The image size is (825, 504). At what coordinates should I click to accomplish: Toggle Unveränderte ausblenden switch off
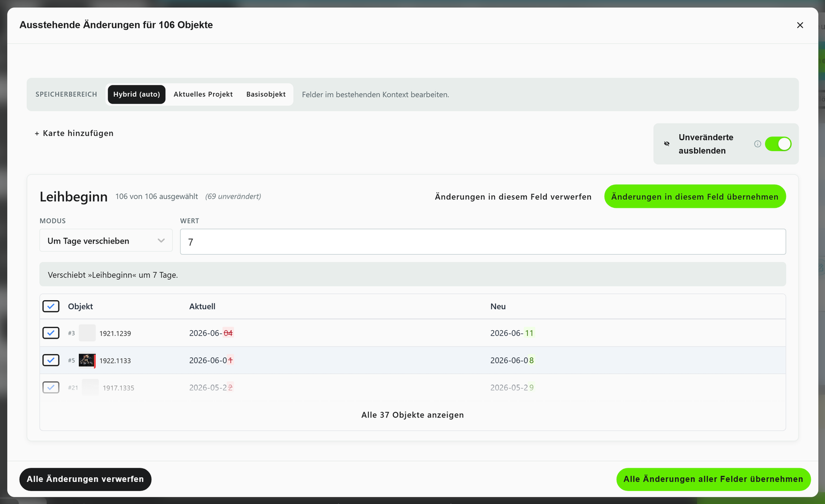778,144
